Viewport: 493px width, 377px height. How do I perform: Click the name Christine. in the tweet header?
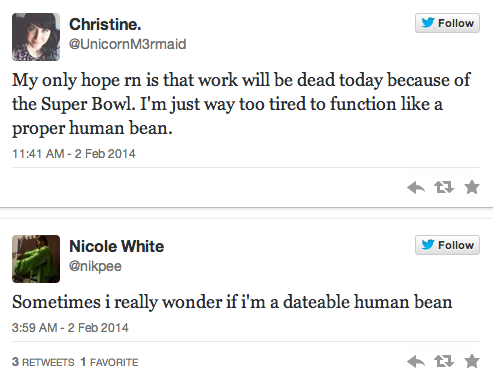coord(105,24)
